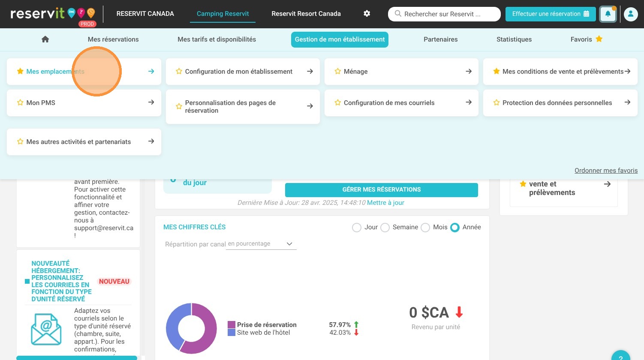The image size is (644, 360).
Task: Star Mon PMS as favorite
Action: click(x=20, y=102)
